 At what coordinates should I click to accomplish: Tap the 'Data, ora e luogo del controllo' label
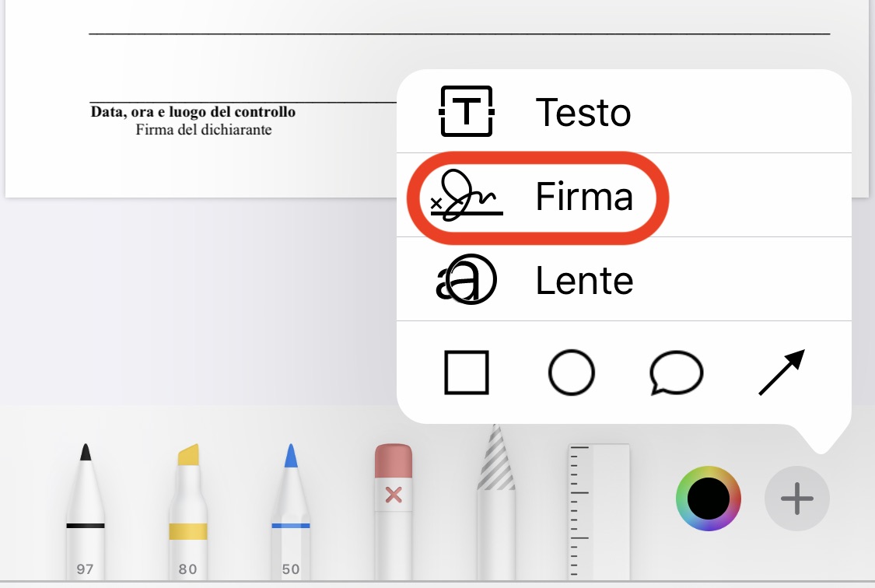[x=193, y=112]
